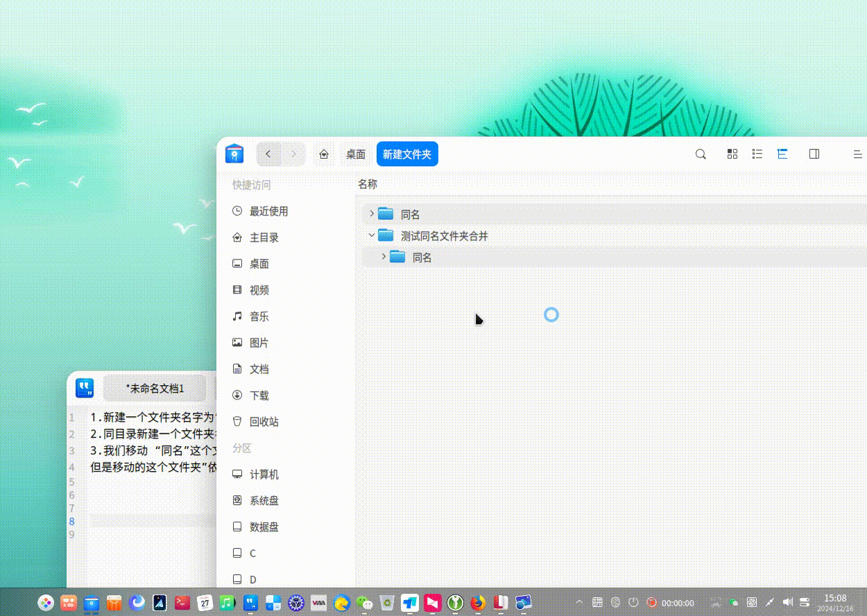867x616 pixels.
Task: Open the launcher icon in the dock
Action: point(46,603)
